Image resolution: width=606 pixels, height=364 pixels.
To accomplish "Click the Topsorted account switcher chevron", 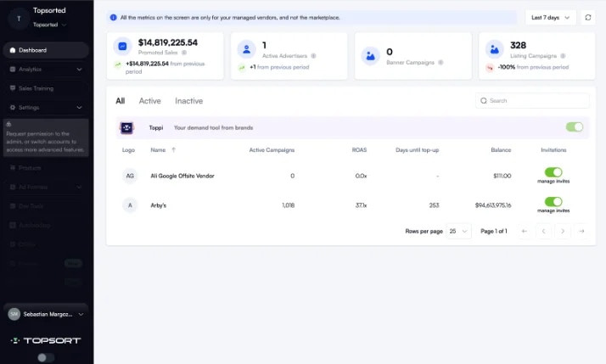I will coord(65,25).
